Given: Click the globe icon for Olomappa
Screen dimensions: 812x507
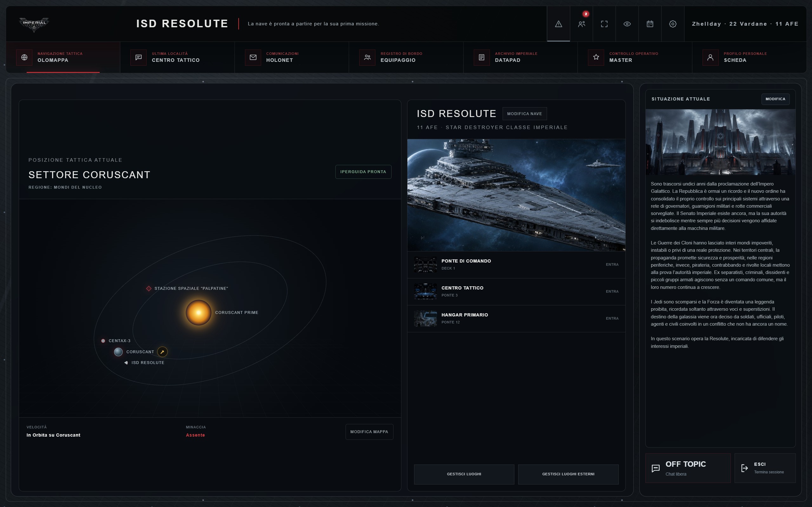Looking at the screenshot, I should pos(24,57).
